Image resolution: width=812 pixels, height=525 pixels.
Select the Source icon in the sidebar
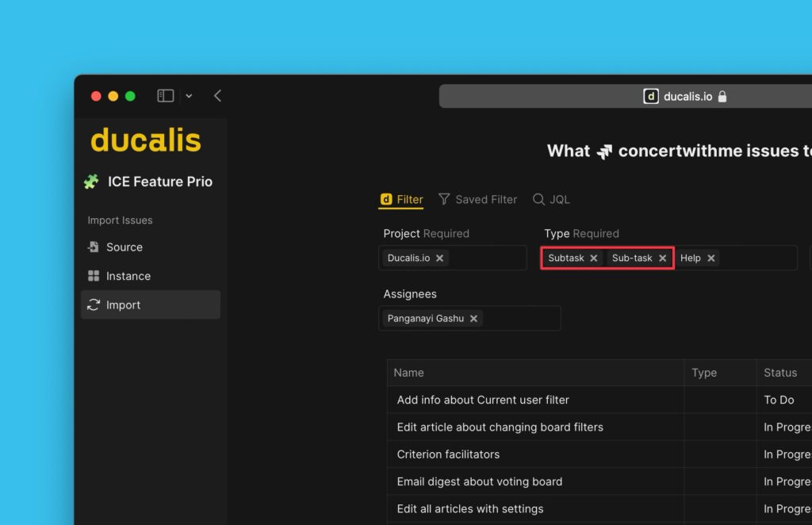(94, 247)
